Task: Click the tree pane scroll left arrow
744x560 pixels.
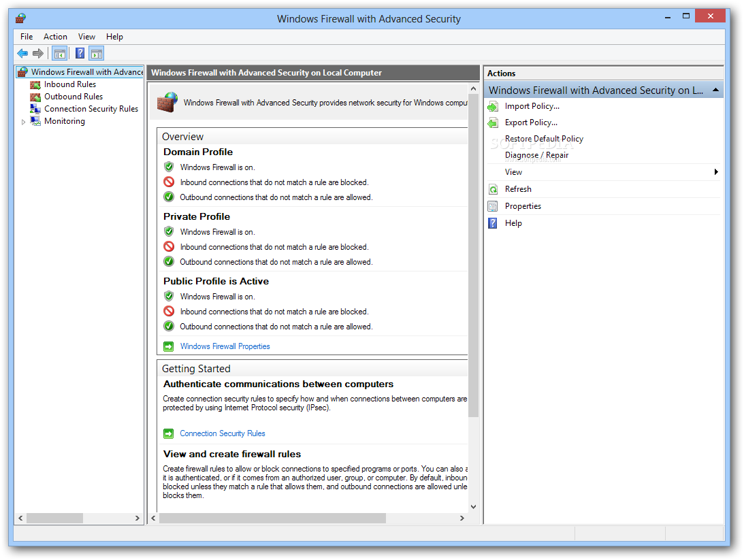Action: pos(20,518)
